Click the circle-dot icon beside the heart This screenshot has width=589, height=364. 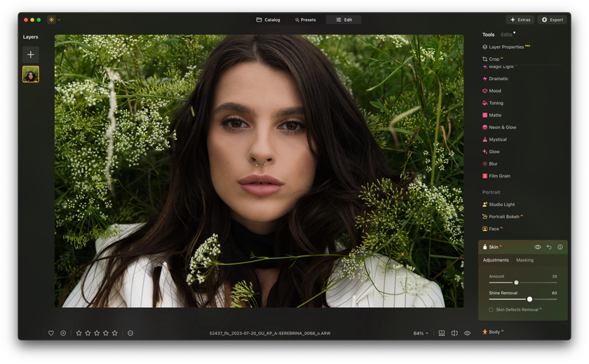click(63, 333)
